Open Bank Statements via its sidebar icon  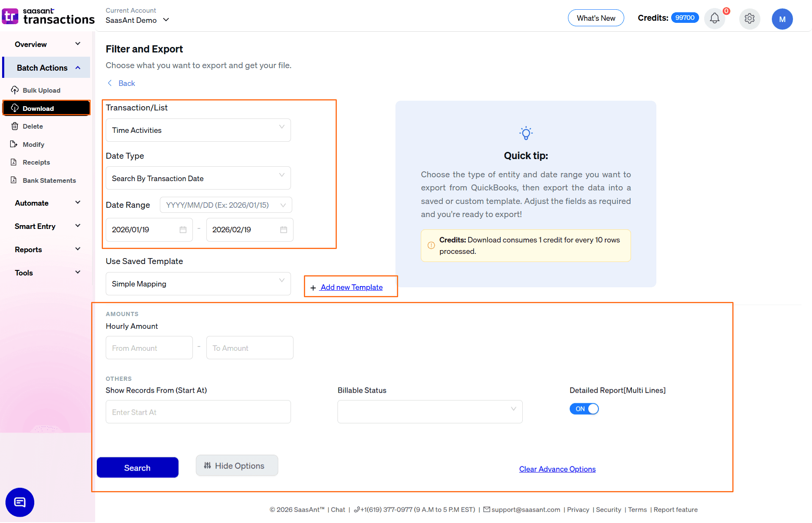point(15,180)
